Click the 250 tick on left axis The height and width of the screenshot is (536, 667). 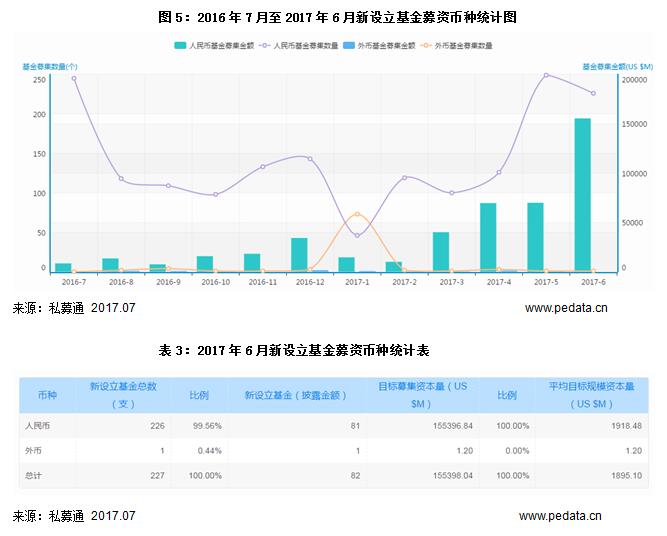pos(39,80)
